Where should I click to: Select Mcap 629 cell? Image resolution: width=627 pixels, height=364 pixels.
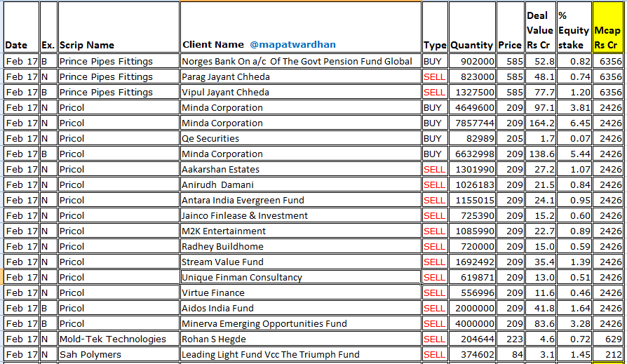tap(608, 339)
